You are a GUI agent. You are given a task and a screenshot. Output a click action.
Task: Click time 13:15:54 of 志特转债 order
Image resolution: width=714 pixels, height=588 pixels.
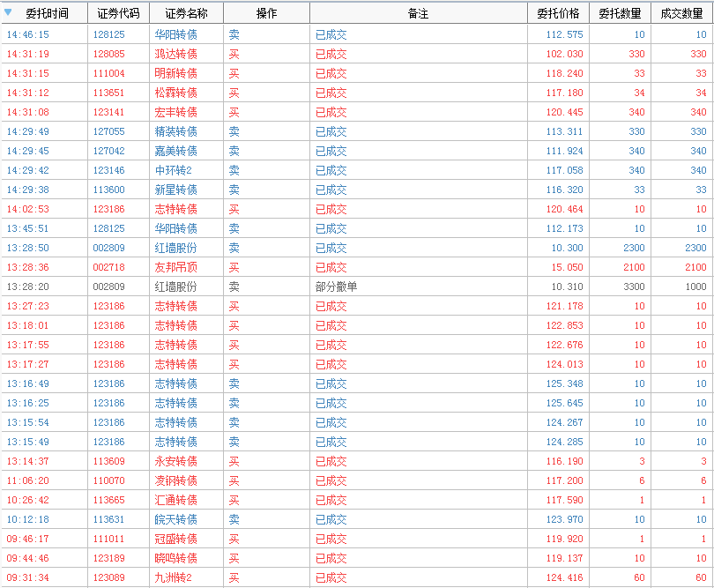[x=28, y=422]
